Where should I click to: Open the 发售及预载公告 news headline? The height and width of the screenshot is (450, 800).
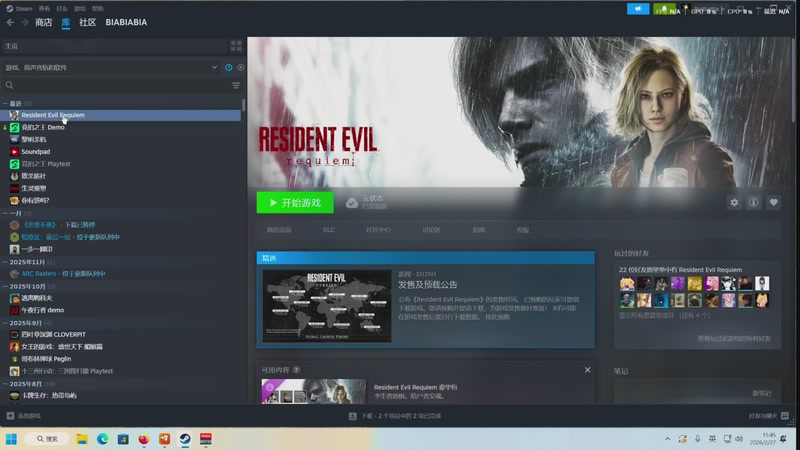coord(428,285)
